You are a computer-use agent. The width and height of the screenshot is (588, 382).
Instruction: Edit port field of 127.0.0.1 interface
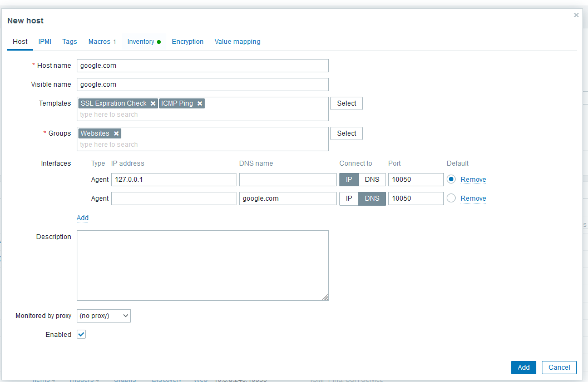pos(416,180)
